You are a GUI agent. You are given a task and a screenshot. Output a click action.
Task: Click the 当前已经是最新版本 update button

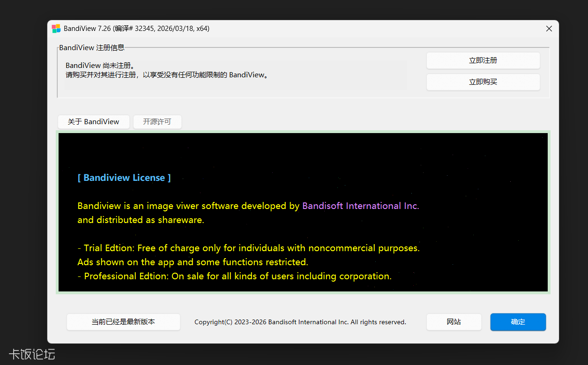(123, 322)
